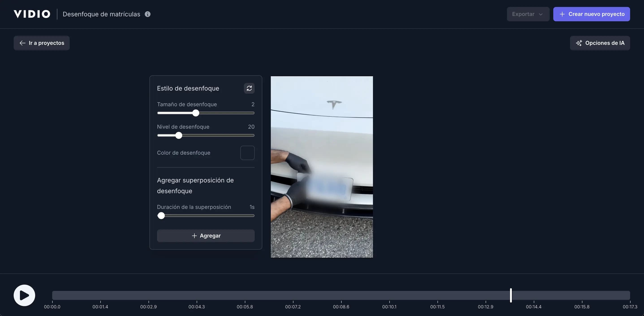Adjust the Nivel de desenfoque slider
This screenshot has width=644, height=316.
pyautogui.click(x=179, y=135)
